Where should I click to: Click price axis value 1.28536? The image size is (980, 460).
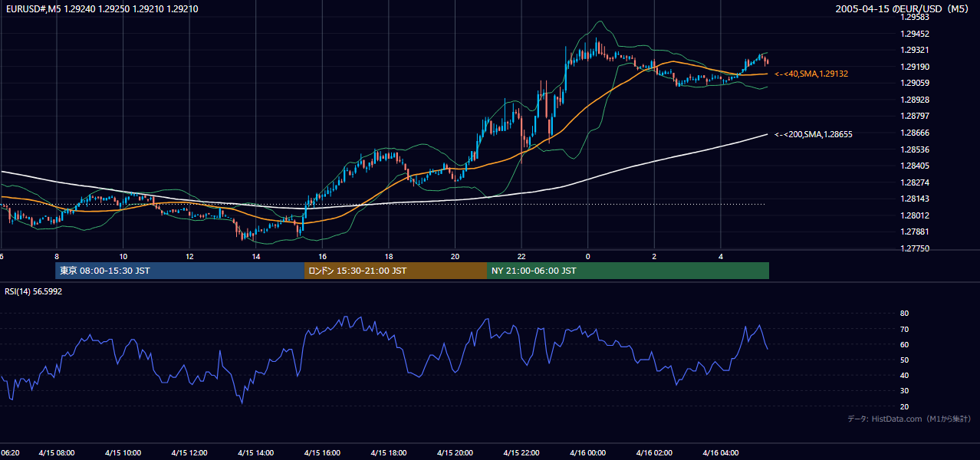click(914, 149)
